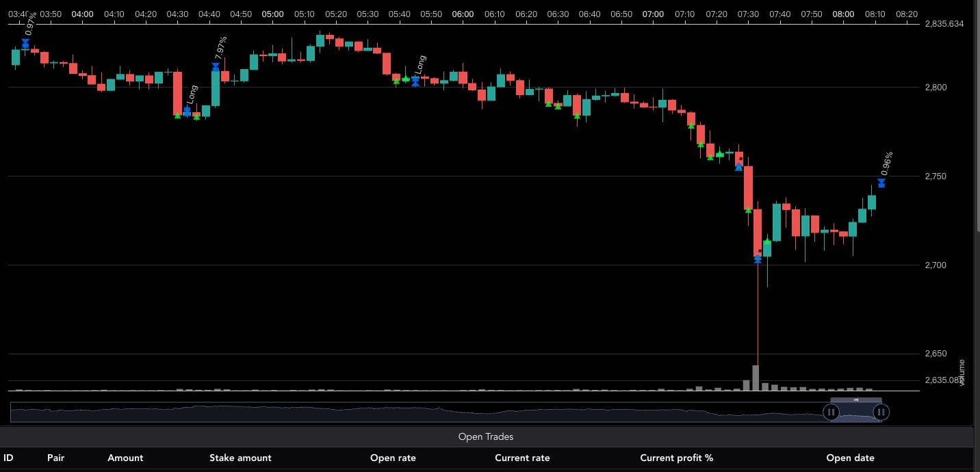This screenshot has width=980, height=472.
Task: Click the tallest volume bar
Action: coord(756,378)
